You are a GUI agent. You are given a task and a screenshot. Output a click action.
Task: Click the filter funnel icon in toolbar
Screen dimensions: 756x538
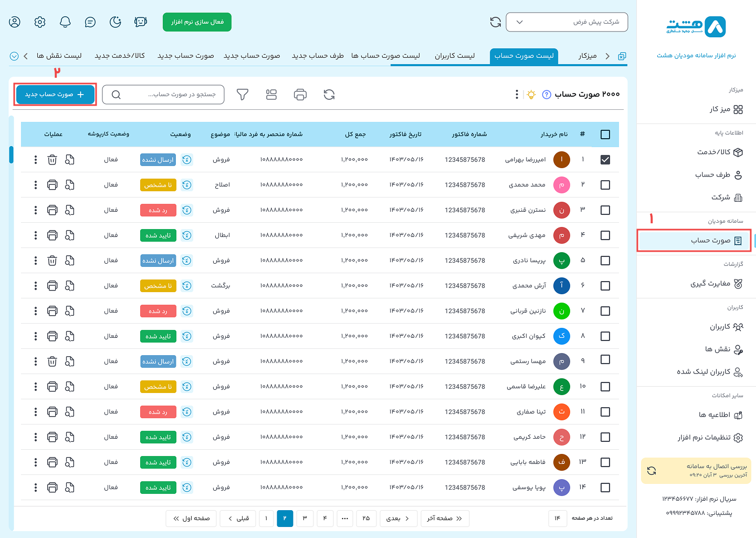click(x=242, y=95)
